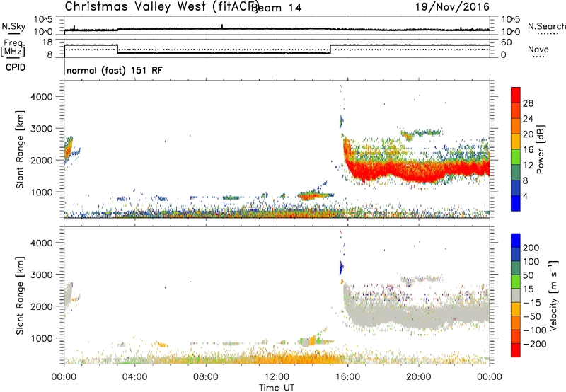Screen dimensions: 566x392
Task: Click the 'Beam 14' label
Action: [x=276, y=8]
